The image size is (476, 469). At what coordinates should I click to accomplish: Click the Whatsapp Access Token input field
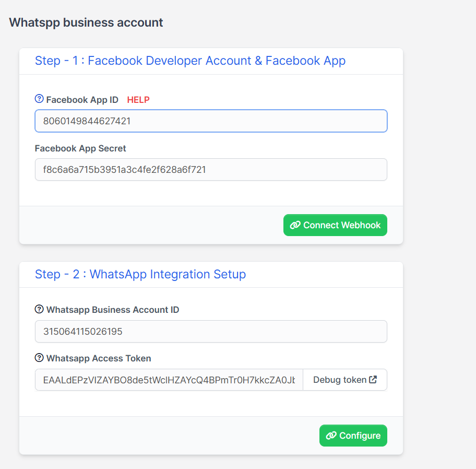click(169, 380)
